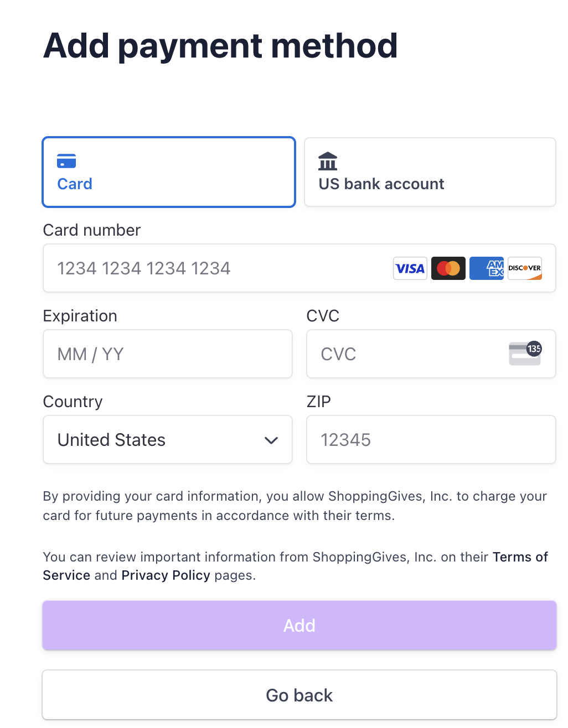Click the Mastercard logo icon
Image resolution: width=568 pixels, height=728 pixels.
pos(448,268)
